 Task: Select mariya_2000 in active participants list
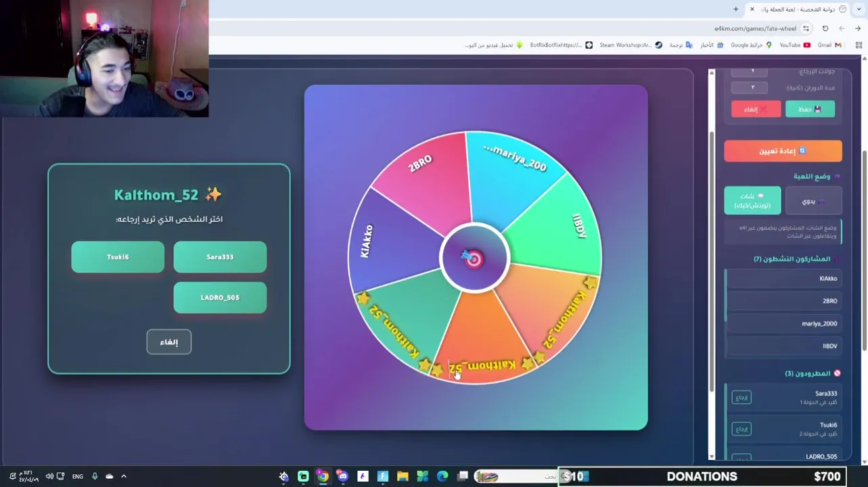tap(783, 323)
